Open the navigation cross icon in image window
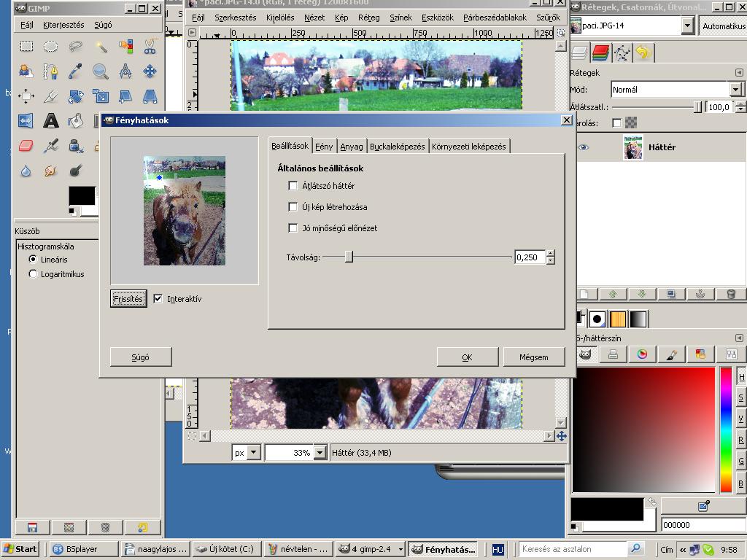Image resolution: width=747 pixels, height=560 pixels. click(x=562, y=436)
